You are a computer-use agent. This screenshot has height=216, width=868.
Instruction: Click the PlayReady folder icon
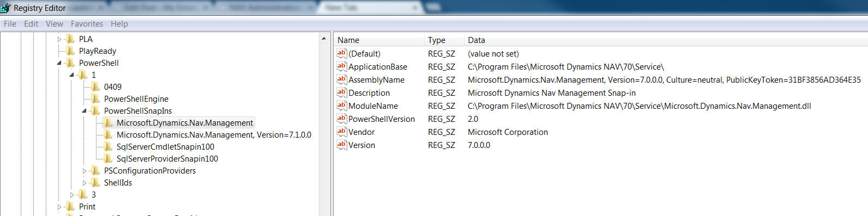coord(70,51)
